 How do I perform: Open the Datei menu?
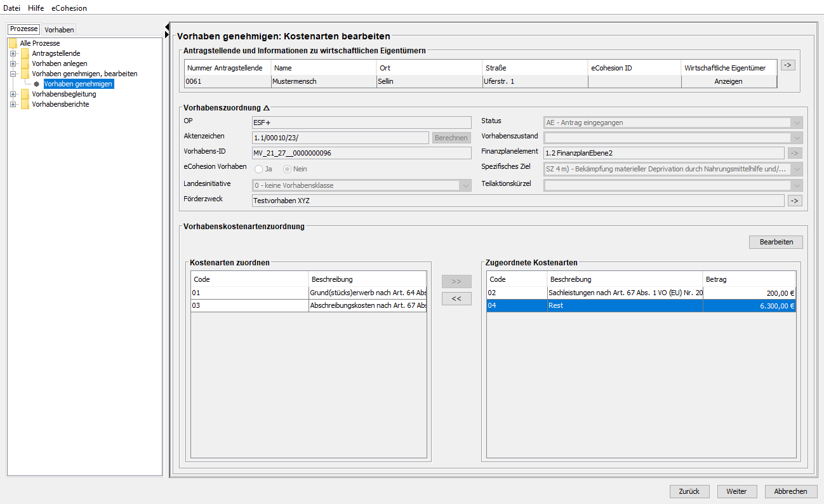[12, 8]
